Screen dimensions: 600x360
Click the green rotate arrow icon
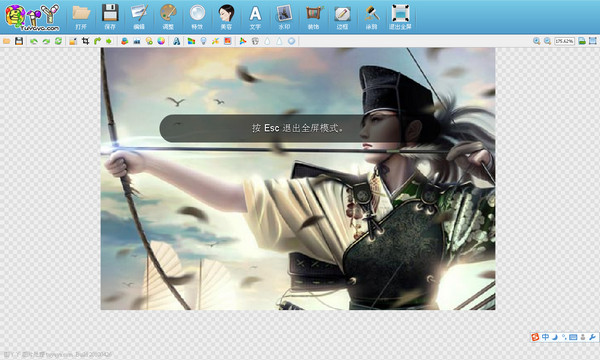97,41
